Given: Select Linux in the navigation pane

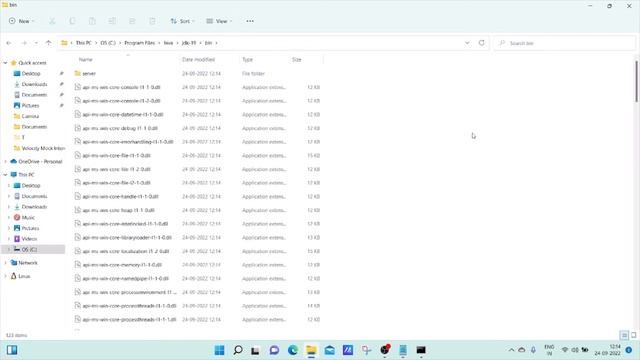Looking at the screenshot, I should click(x=24, y=276).
